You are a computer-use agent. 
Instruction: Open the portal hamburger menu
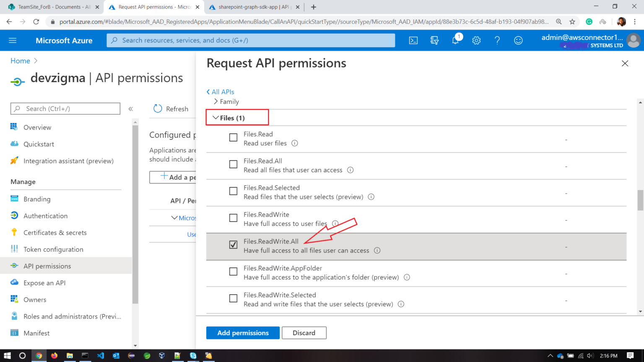point(12,40)
